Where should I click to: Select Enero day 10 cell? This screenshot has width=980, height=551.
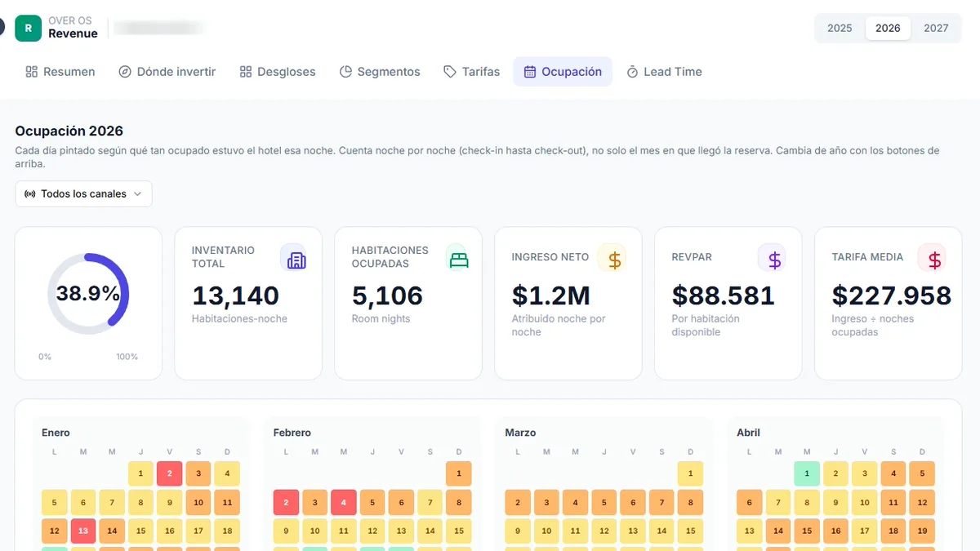tap(198, 502)
